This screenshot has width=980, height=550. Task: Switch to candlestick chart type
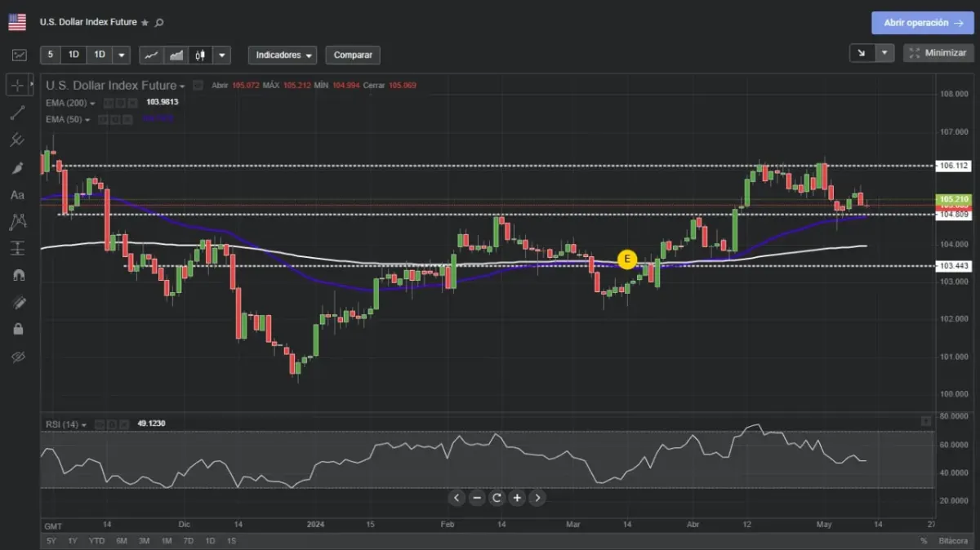point(198,55)
